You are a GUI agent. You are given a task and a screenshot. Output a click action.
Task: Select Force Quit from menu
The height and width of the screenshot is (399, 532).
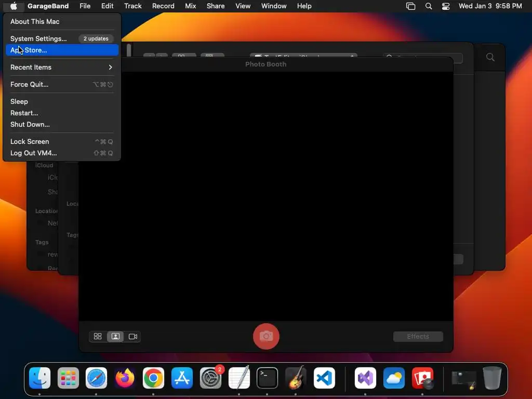(62, 85)
